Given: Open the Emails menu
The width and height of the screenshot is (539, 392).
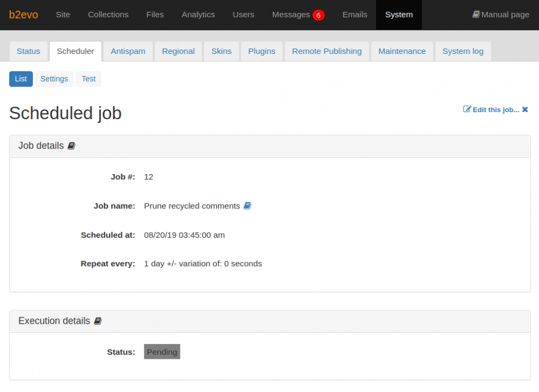Looking at the screenshot, I should point(355,15).
